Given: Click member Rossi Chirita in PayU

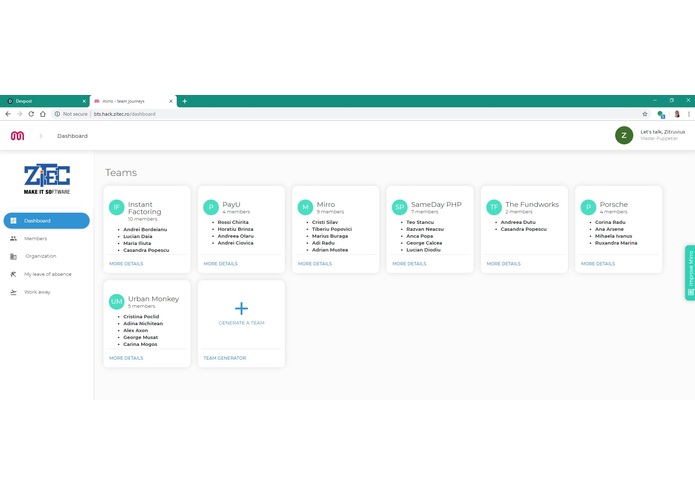Looking at the screenshot, I should (x=233, y=222).
